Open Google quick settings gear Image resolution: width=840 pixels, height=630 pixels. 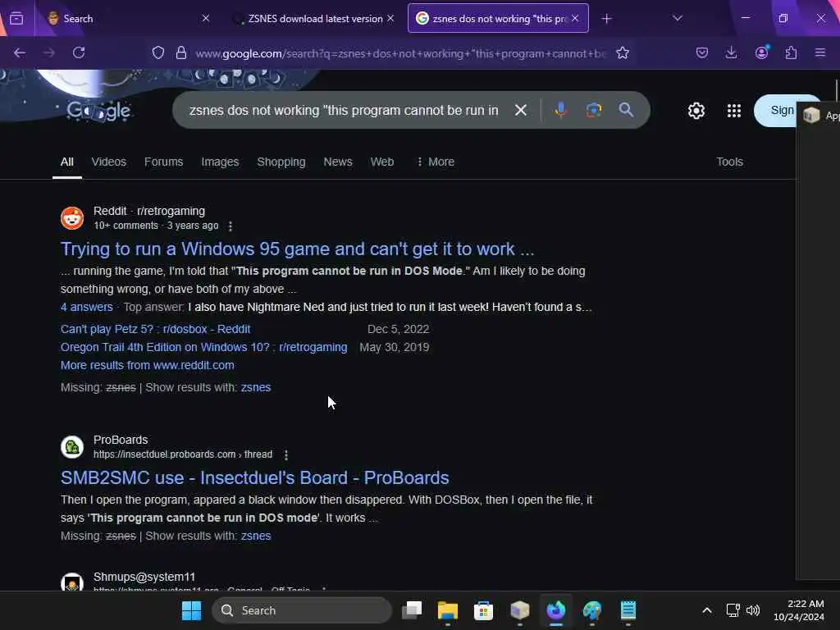coord(696,111)
